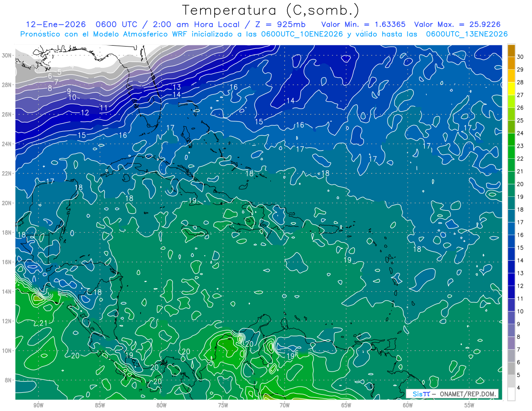Screen dimensions: 532x411
Task: Pick the bright green segment between 23 and 24
Action: [x=511, y=140]
